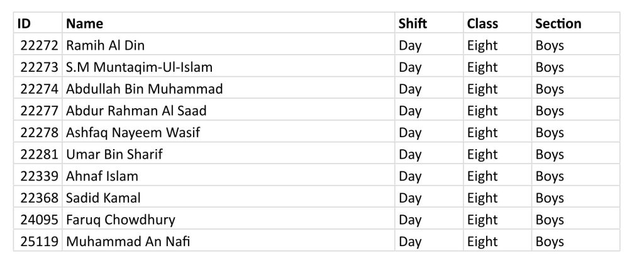Screen dimensions: 644x270
Task: Click the Faruq Chowdhury name cell
Action: tap(228, 218)
